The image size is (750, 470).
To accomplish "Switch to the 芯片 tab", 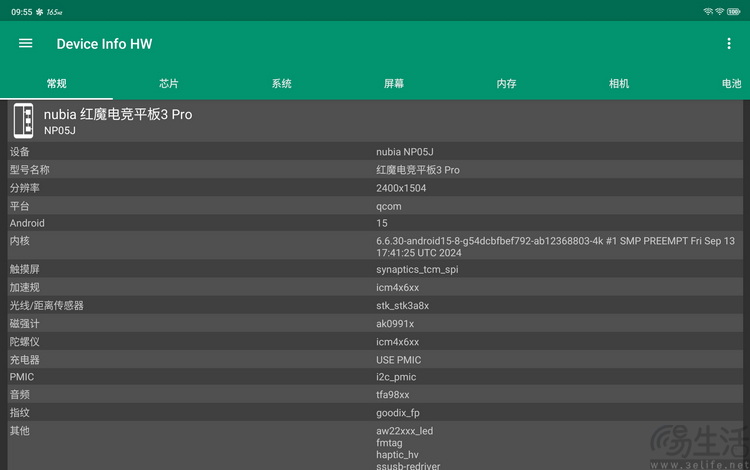I will pyautogui.click(x=169, y=84).
